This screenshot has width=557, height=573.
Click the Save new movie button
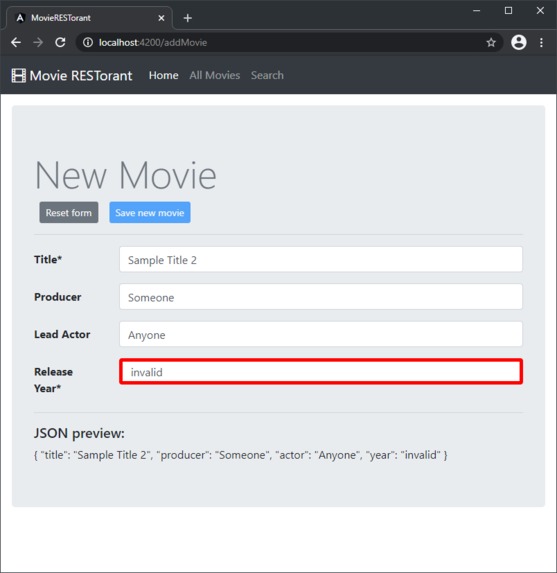(x=150, y=213)
